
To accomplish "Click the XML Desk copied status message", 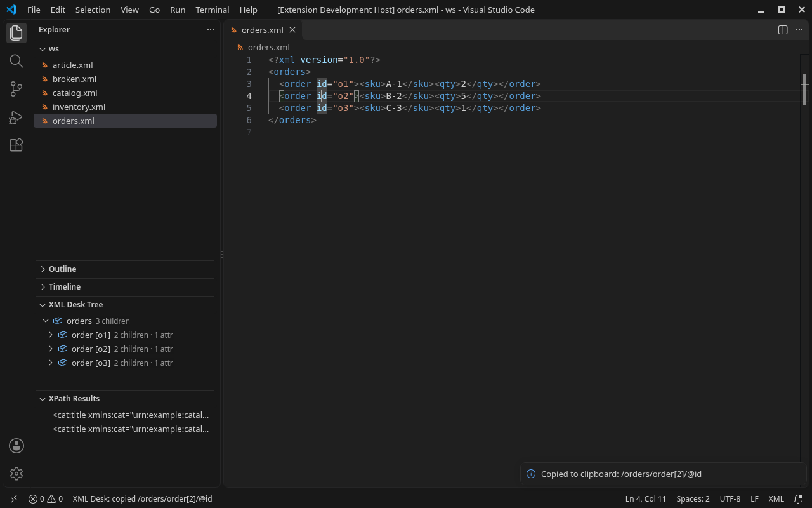I will pos(142,499).
